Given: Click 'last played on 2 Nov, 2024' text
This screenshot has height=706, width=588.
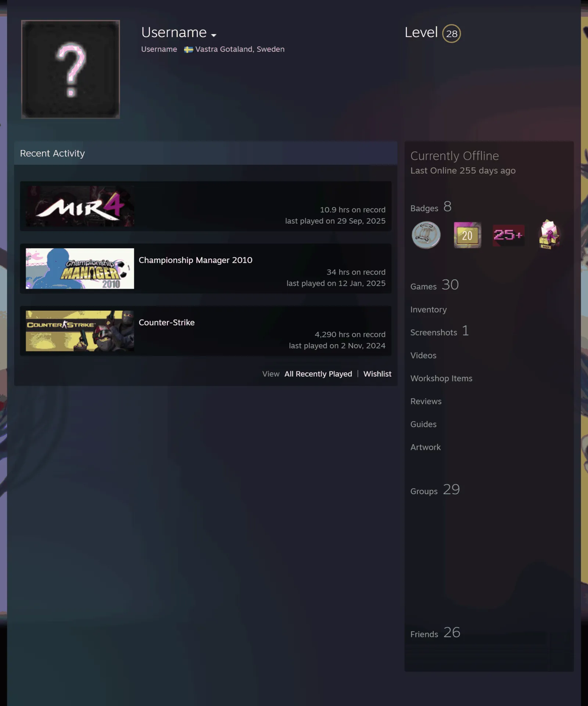Looking at the screenshot, I should 337,346.
